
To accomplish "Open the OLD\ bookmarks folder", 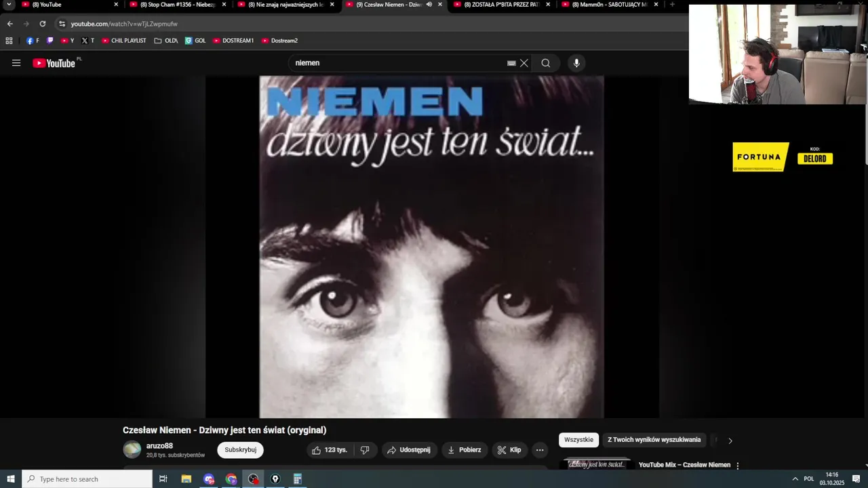I will pyautogui.click(x=166, y=41).
